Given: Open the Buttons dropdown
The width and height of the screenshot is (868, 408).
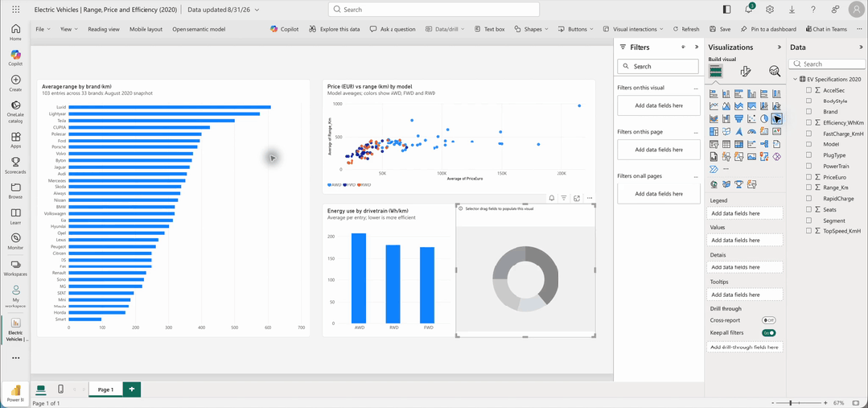Looking at the screenshot, I should [576, 29].
